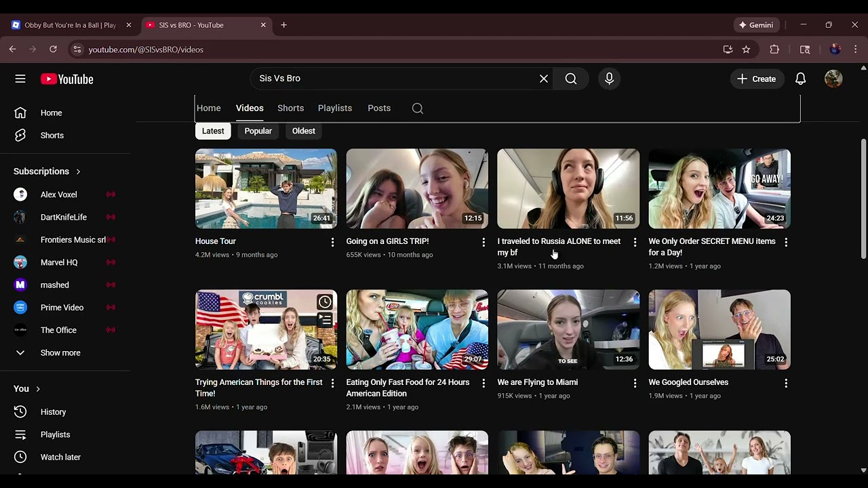Open DartKnifeLife subscription
The height and width of the screenshot is (488, 868).
tap(65, 217)
